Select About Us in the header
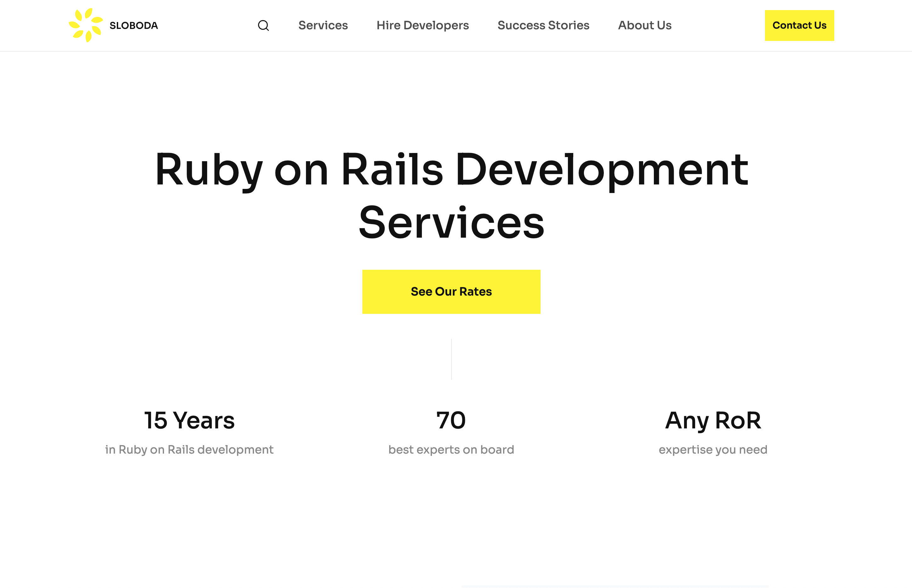912x588 pixels. 645,25
